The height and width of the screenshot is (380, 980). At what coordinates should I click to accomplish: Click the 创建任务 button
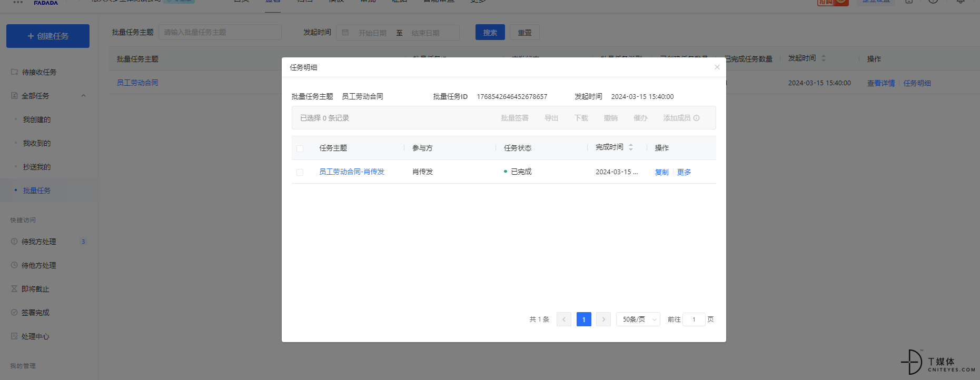coord(48,36)
